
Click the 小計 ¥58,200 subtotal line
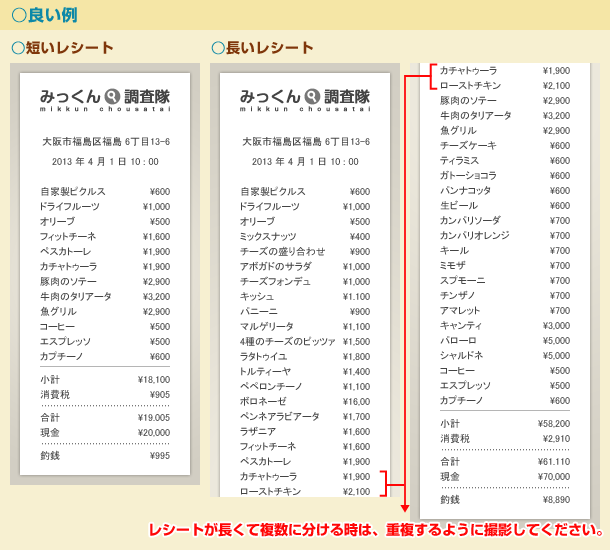[504, 424]
